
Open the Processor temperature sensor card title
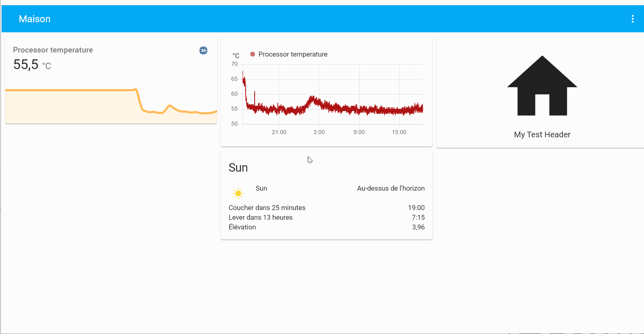click(x=53, y=50)
